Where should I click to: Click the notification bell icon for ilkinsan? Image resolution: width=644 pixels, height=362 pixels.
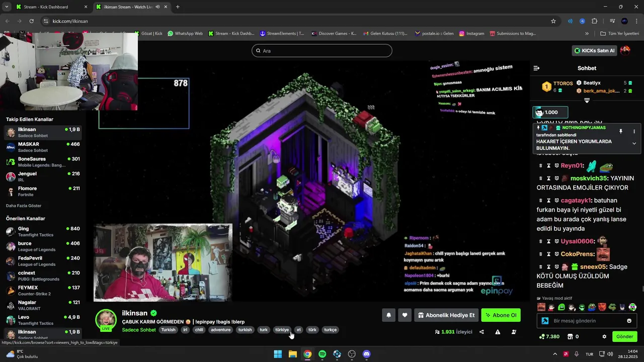pos(388,315)
